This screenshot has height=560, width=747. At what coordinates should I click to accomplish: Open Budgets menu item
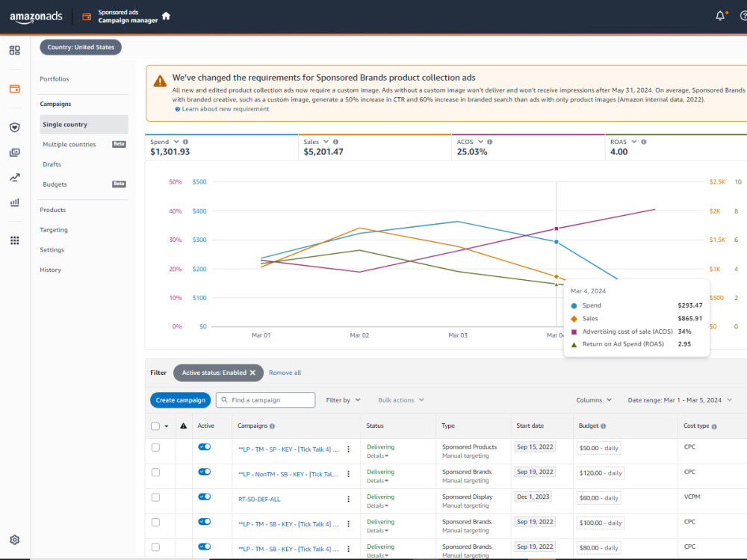click(55, 184)
